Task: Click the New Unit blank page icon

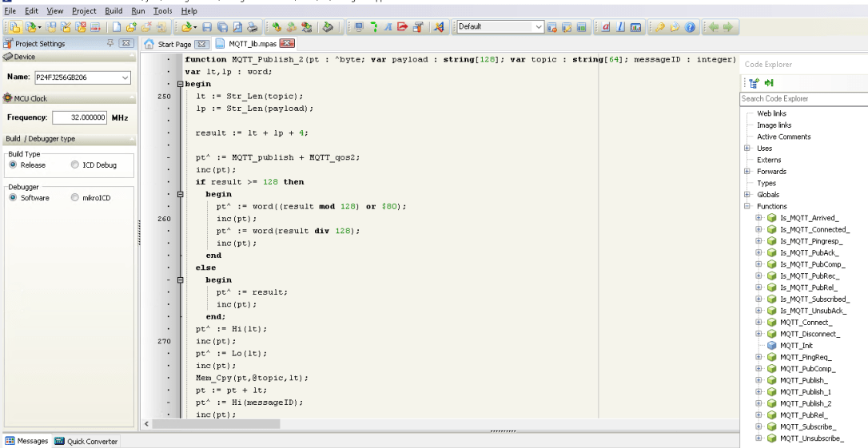Action: (x=116, y=26)
